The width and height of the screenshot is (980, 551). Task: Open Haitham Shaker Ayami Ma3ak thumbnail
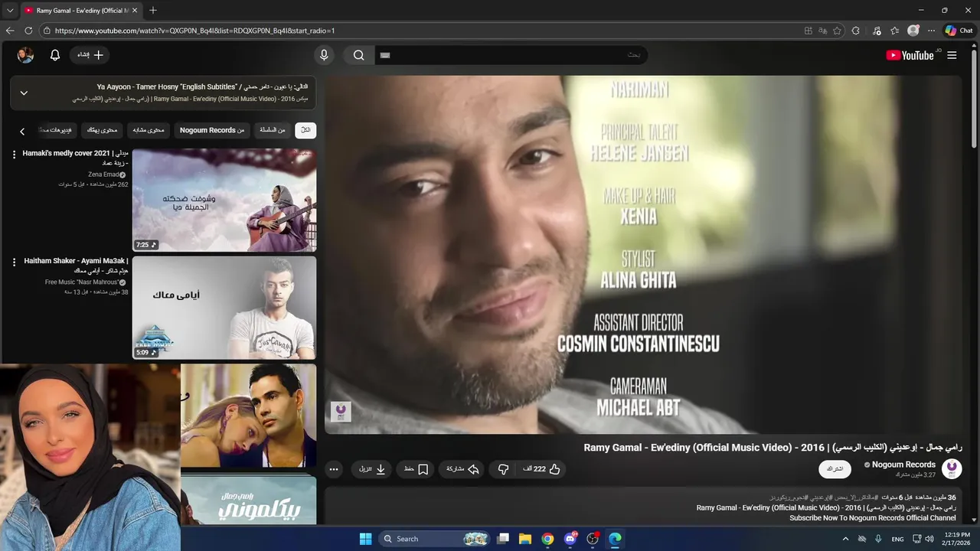[224, 308]
